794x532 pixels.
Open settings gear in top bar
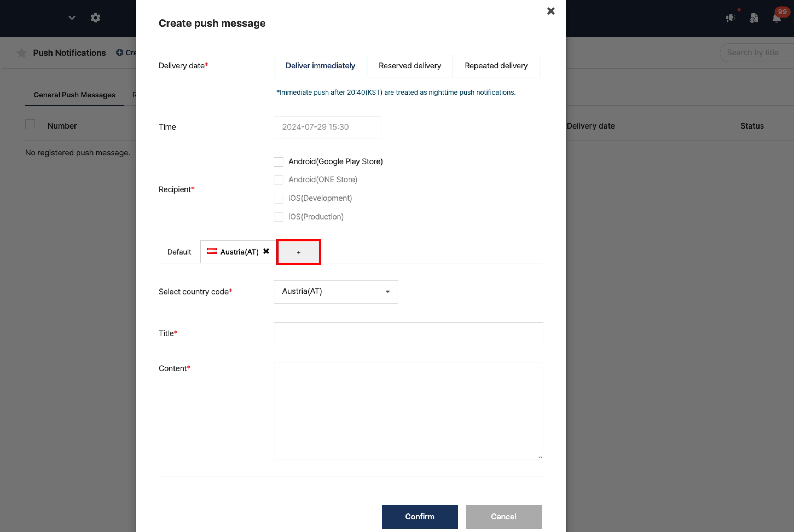(x=95, y=18)
